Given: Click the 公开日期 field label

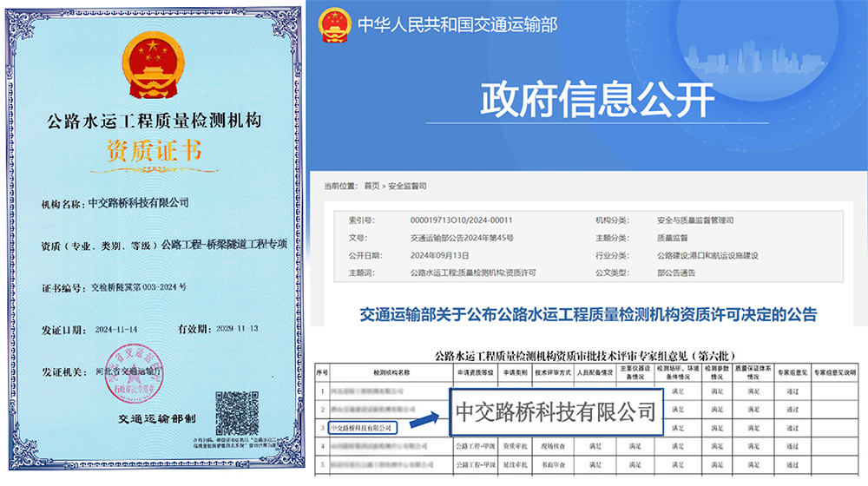Looking at the screenshot, I should [x=365, y=256].
